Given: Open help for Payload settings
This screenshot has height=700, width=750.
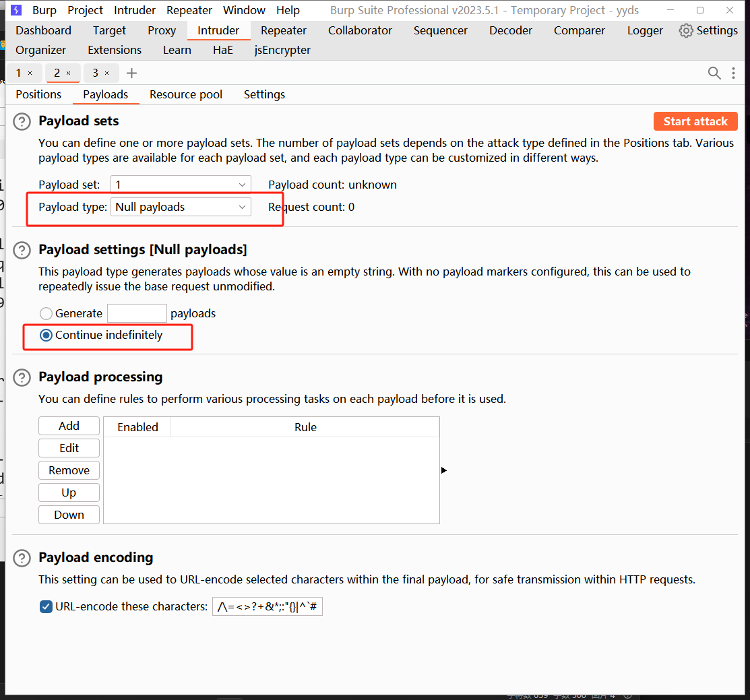Looking at the screenshot, I should (x=22, y=250).
